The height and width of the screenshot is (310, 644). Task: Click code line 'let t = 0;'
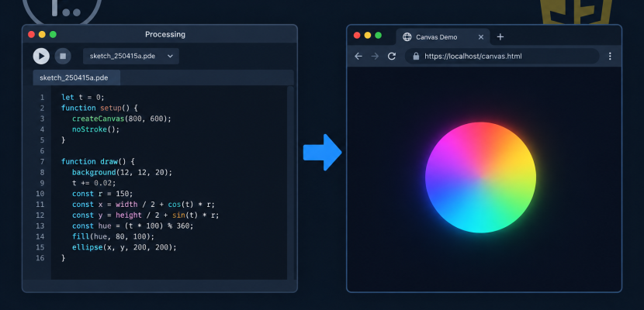[x=83, y=97]
